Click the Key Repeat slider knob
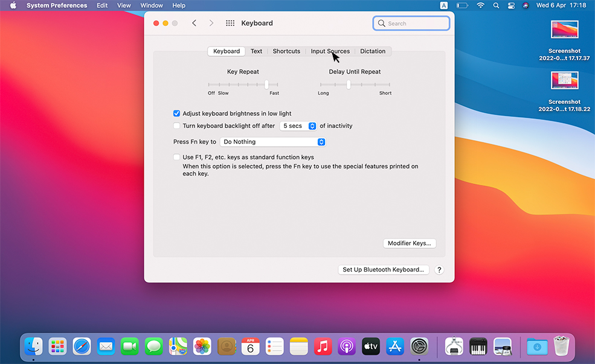595x364 pixels. pyautogui.click(x=266, y=84)
